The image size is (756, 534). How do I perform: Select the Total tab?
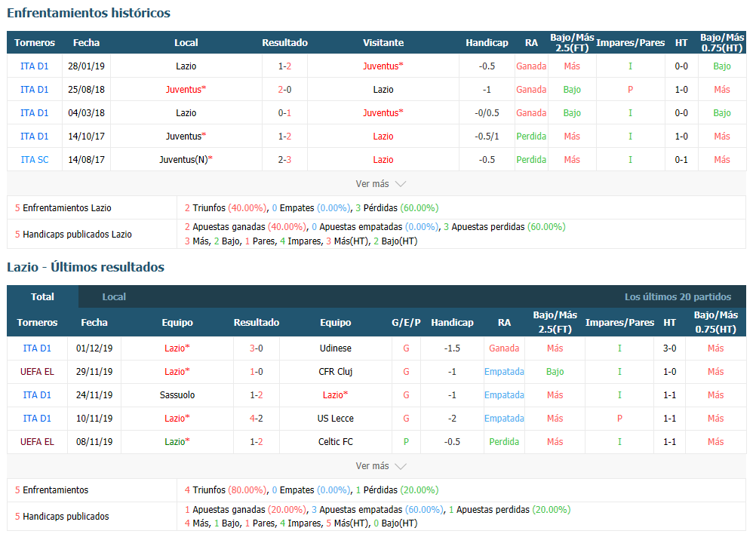click(42, 297)
